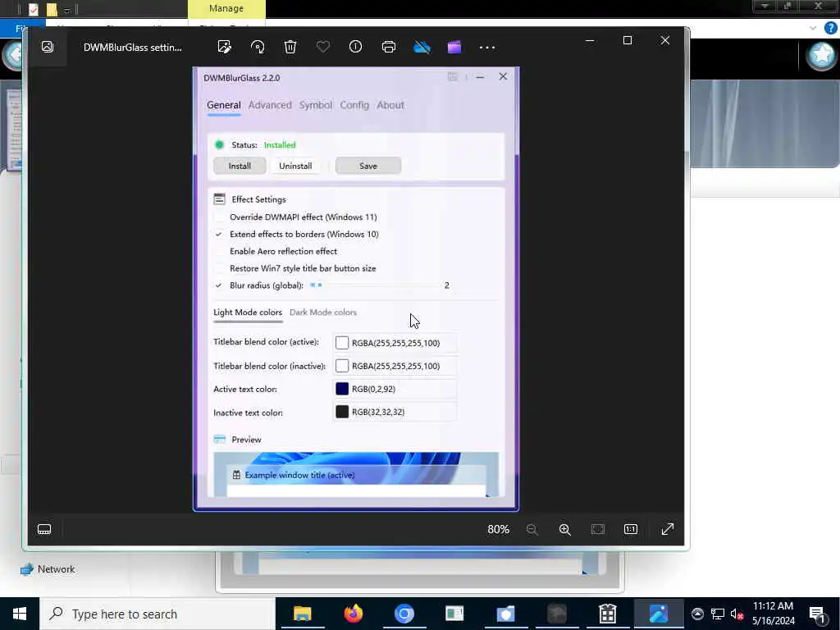Mark photo as favorite with heart icon
840x630 pixels.
point(323,47)
